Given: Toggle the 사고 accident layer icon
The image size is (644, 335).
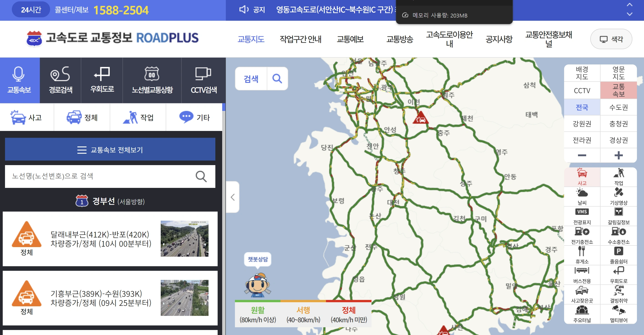Looking at the screenshot, I should coord(582,177).
